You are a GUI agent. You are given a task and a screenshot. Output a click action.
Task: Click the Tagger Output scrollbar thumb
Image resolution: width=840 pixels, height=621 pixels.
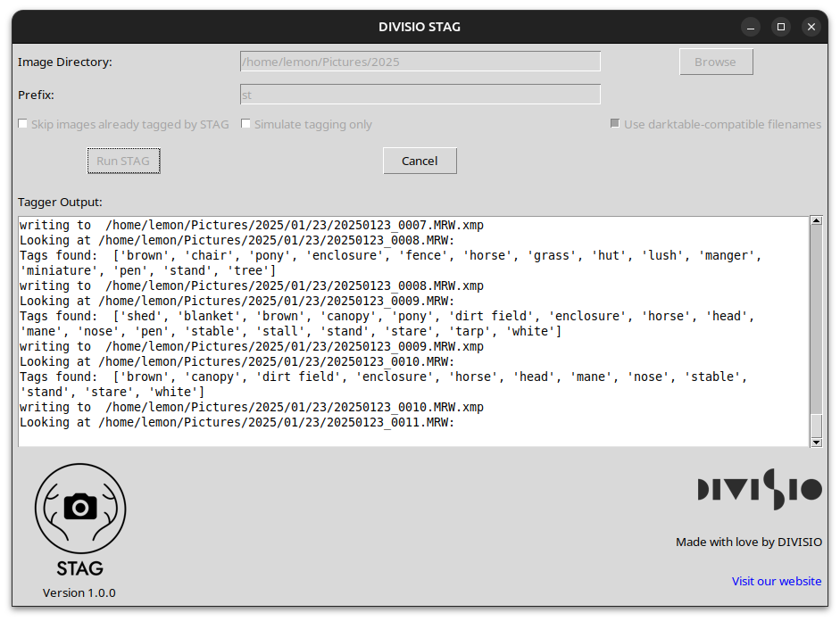click(817, 426)
